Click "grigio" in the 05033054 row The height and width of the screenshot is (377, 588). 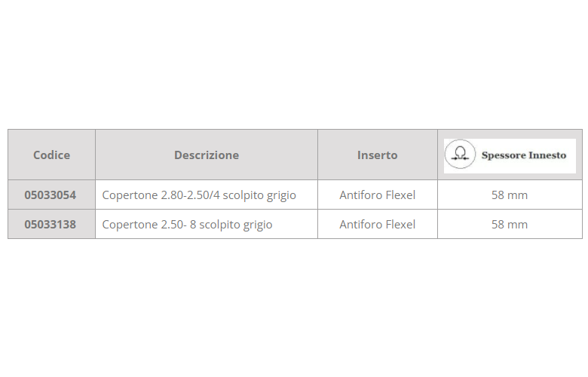pyautogui.click(x=281, y=195)
